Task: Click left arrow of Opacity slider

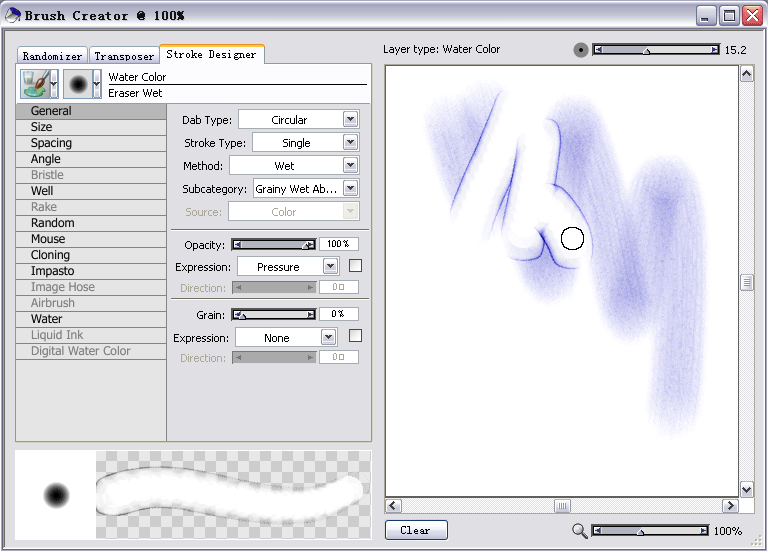Action: (x=238, y=244)
